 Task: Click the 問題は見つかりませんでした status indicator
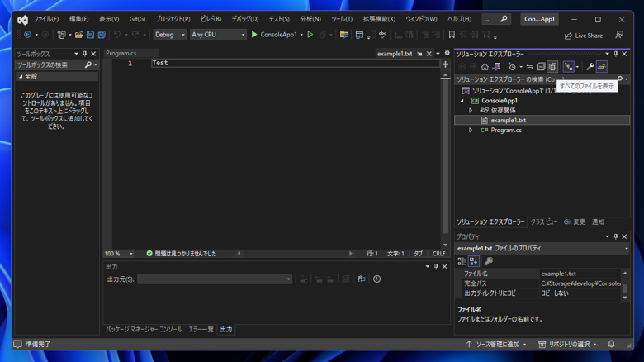click(x=181, y=254)
